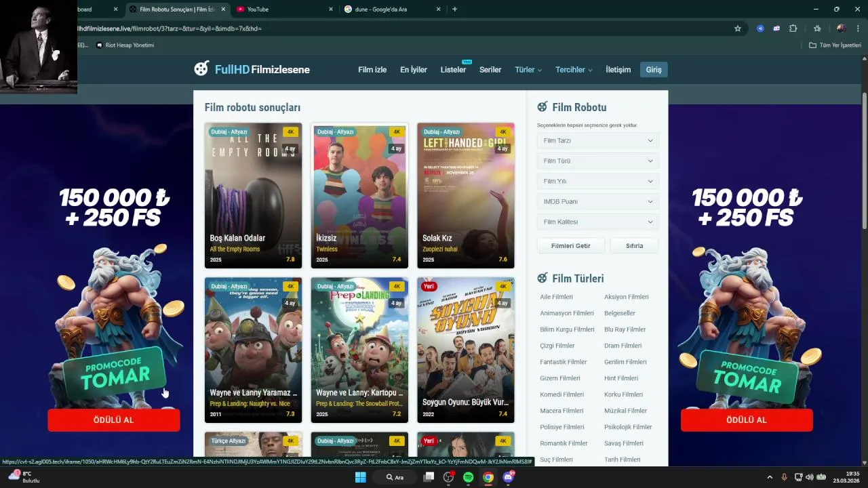Open Task View on the taskbar
Image resolution: width=868 pixels, height=488 pixels.
429,477
